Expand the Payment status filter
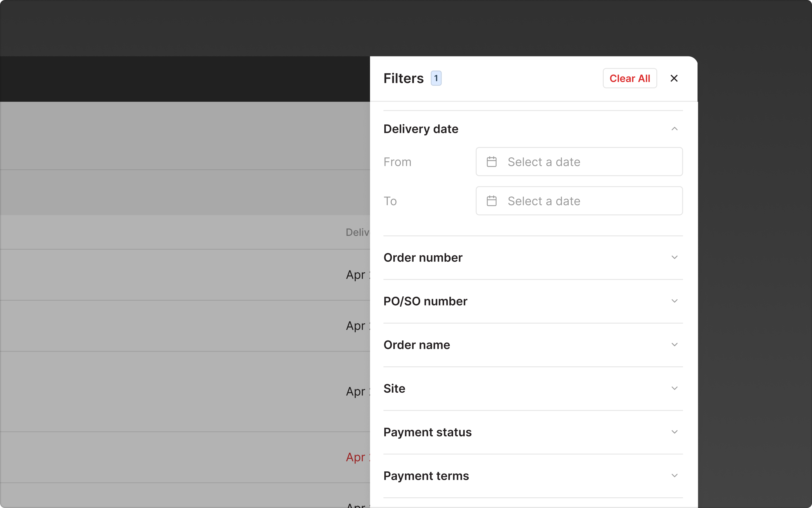 click(x=675, y=432)
